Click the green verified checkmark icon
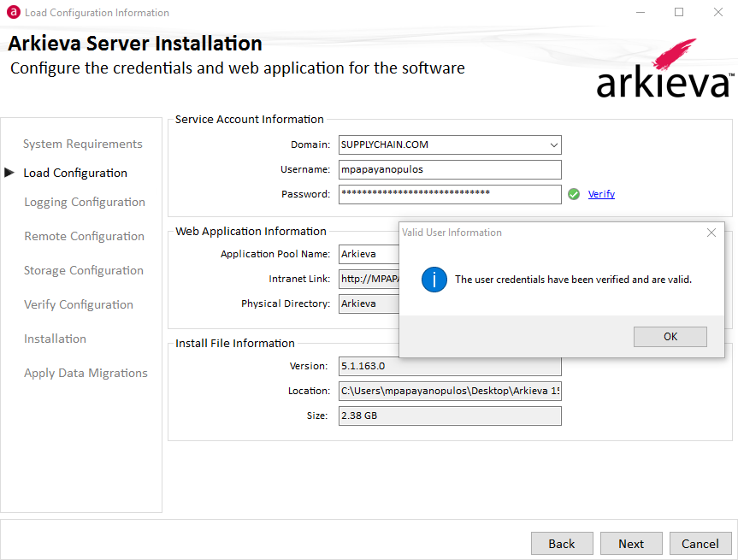This screenshot has width=738, height=560. click(x=573, y=194)
